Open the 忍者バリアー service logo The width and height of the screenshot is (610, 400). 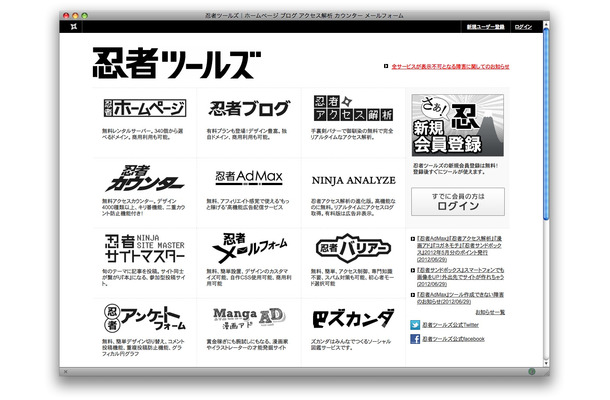point(353,248)
